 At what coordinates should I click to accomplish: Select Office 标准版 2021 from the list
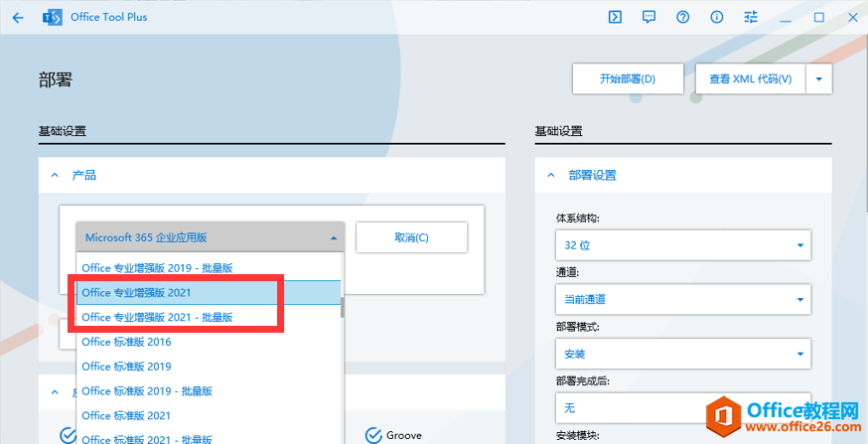[211, 415]
